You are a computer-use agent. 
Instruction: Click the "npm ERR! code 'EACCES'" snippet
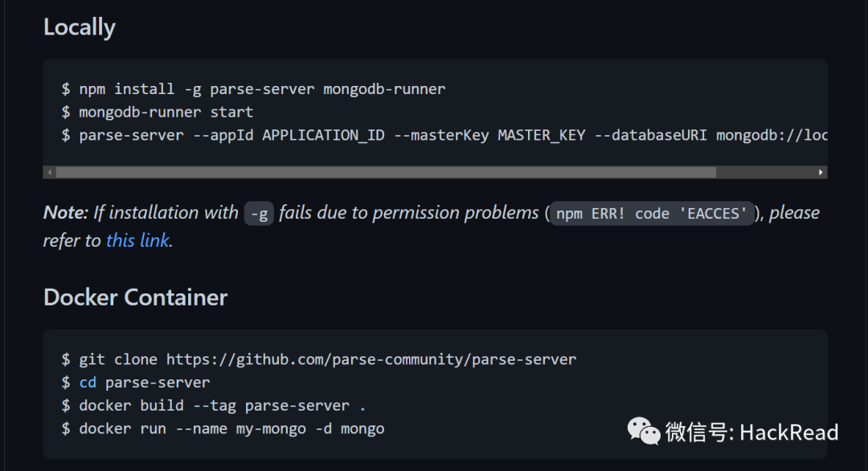click(652, 214)
